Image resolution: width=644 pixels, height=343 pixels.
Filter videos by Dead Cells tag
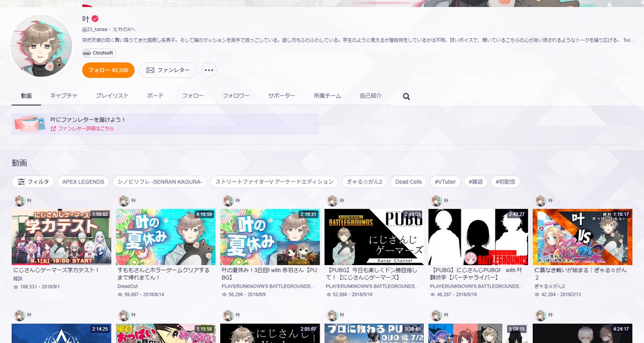(x=408, y=182)
